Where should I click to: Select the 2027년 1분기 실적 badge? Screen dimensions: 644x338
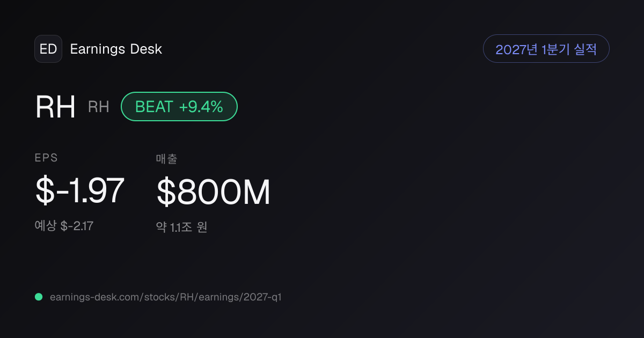point(546,49)
